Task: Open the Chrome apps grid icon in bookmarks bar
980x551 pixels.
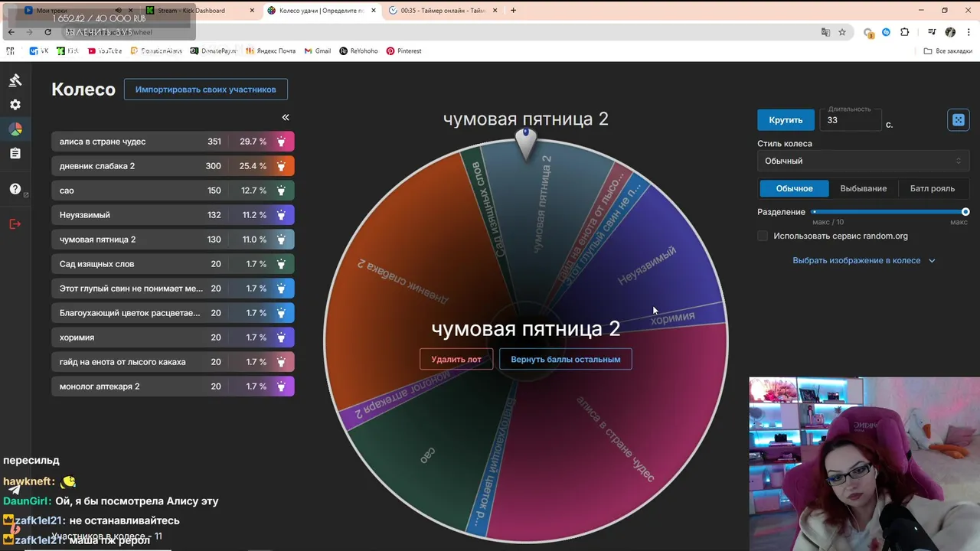Action: point(11,51)
